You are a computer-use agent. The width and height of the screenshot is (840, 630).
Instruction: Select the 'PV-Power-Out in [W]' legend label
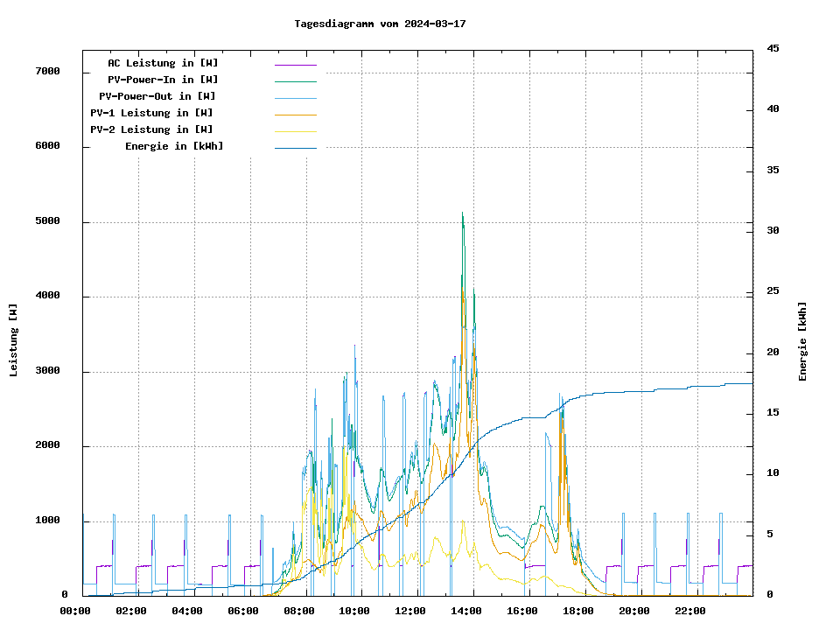pos(157,96)
